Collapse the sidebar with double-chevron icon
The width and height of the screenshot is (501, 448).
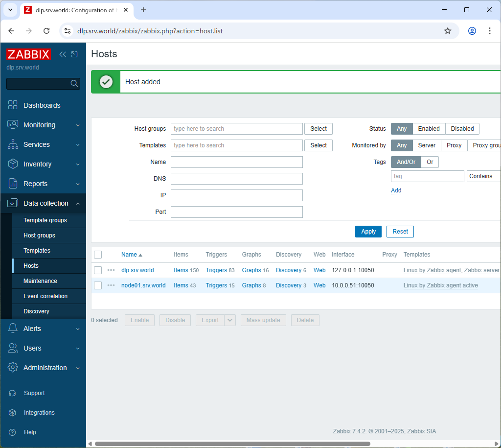[63, 54]
